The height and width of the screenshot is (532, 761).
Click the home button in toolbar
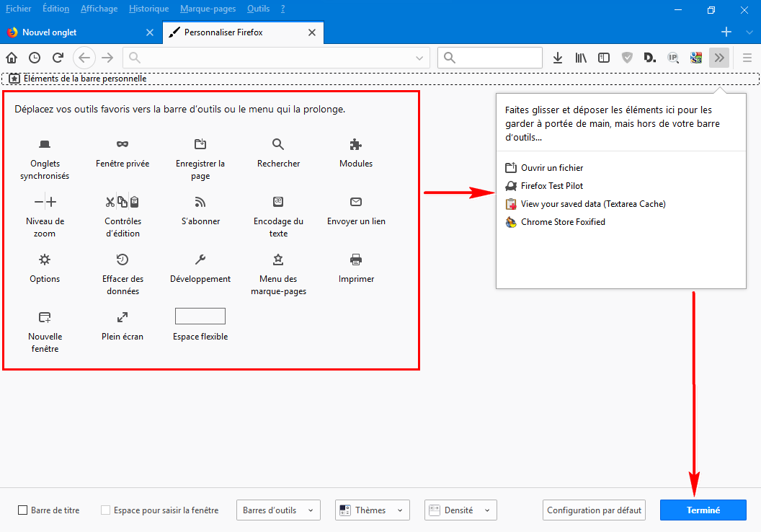pyautogui.click(x=12, y=58)
